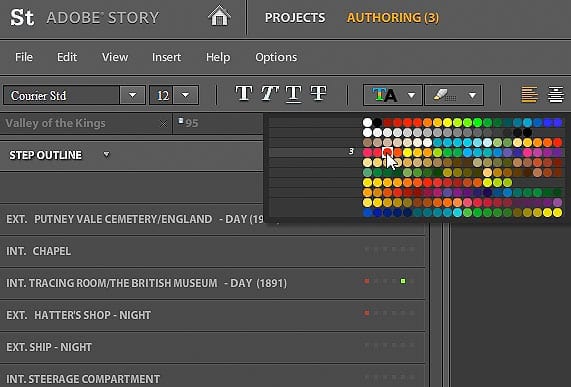Image resolution: width=571 pixels, height=387 pixels.
Task: Apply underline with the underlined T icon
Action: pos(294,94)
